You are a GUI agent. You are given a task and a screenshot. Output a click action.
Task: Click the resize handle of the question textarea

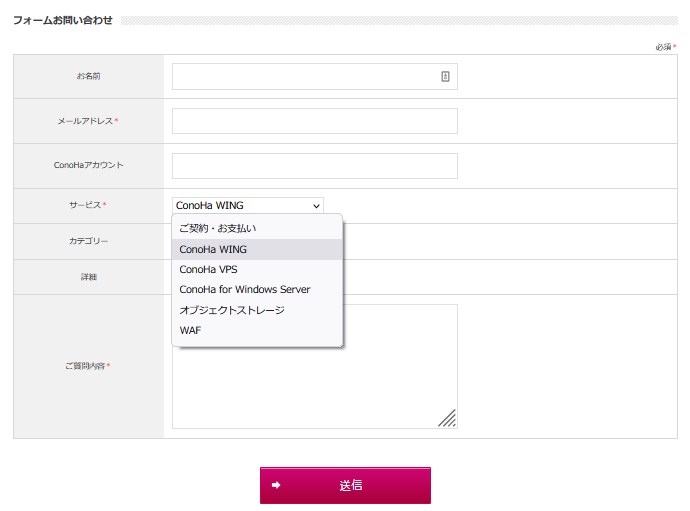click(447, 418)
